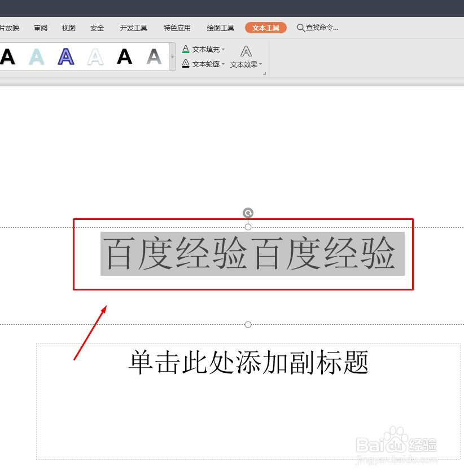Screen dimensions: 464x476
Task: Click the 文本轮廓 label
Action: [205, 64]
